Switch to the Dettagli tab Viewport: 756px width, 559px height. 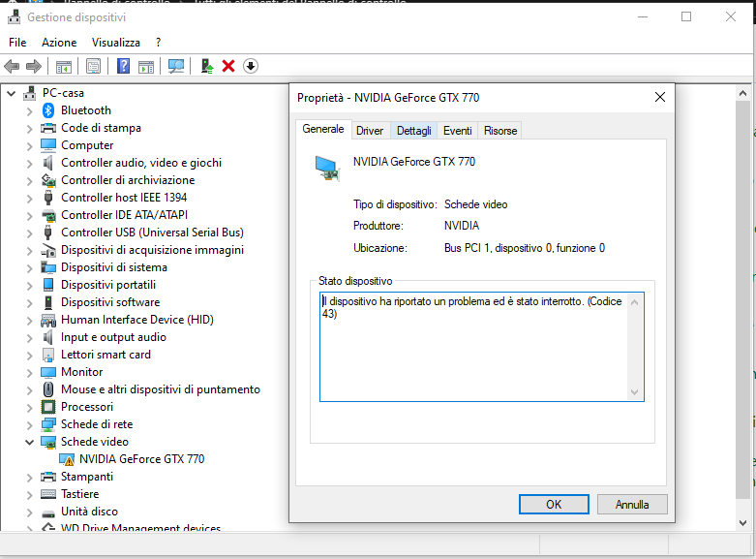click(413, 131)
